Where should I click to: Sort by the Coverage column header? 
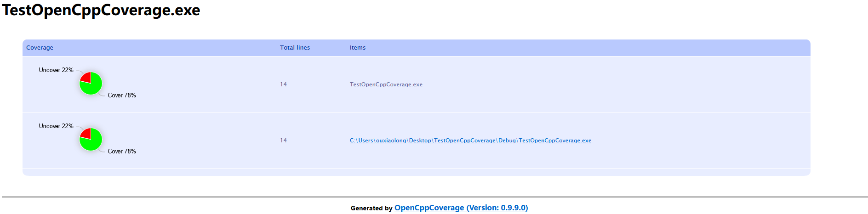pos(40,48)
